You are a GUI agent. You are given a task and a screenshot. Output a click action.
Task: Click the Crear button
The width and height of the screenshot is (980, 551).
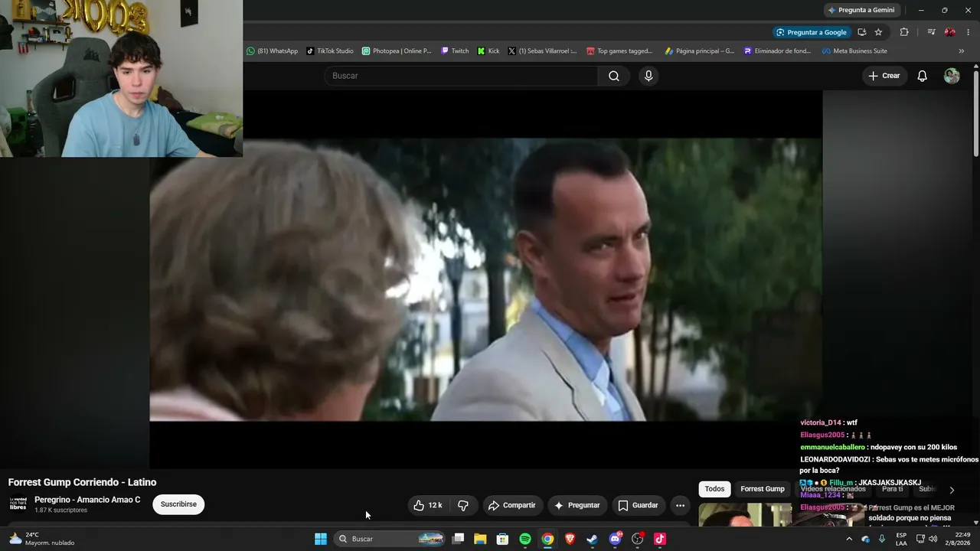tap(884, 76)
